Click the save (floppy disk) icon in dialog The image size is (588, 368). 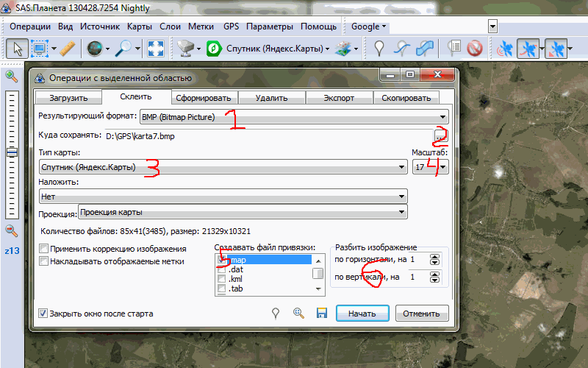tap(321, 313)
